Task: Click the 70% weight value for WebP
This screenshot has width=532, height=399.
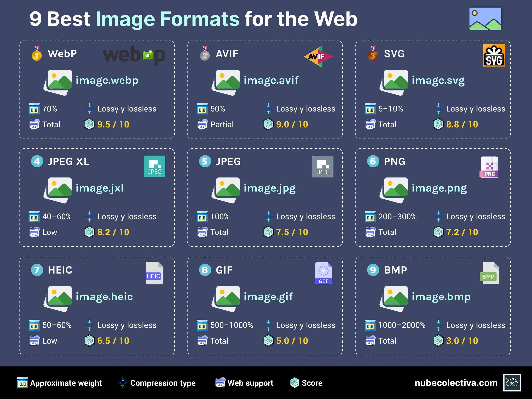Action: click(50, 109)
